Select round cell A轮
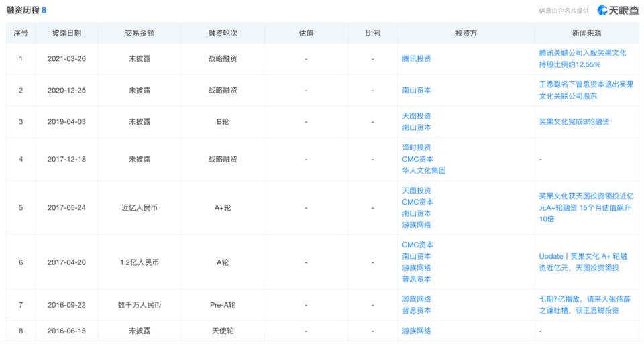The width and height of the screenshot is (644, 344). 223,262
